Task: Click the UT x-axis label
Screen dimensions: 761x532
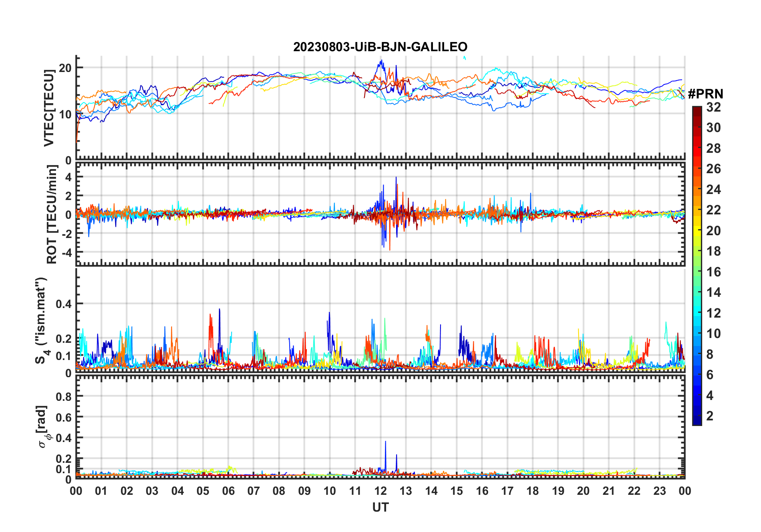Action: [380, 508]
